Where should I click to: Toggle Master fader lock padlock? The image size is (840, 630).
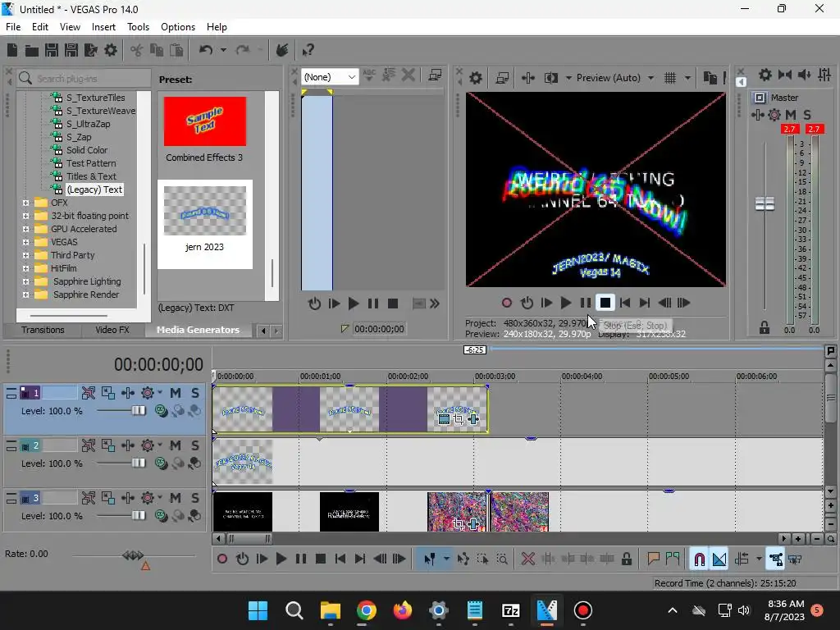[765, 328]
